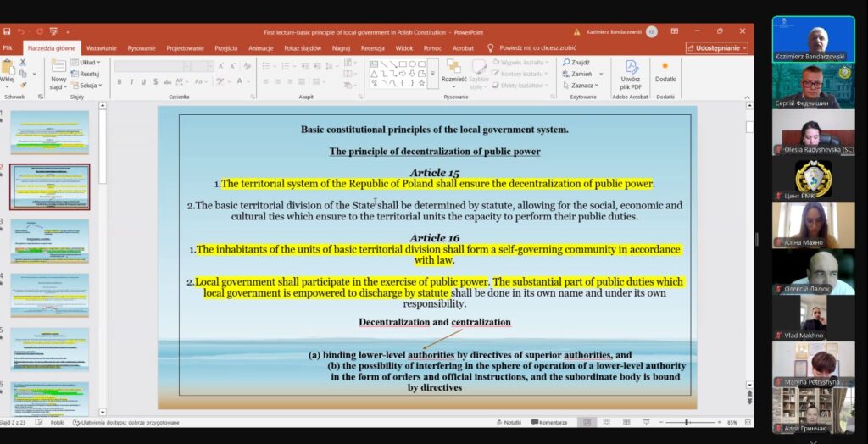Expand the Sekcja dropdown

[x=88, y=86]
